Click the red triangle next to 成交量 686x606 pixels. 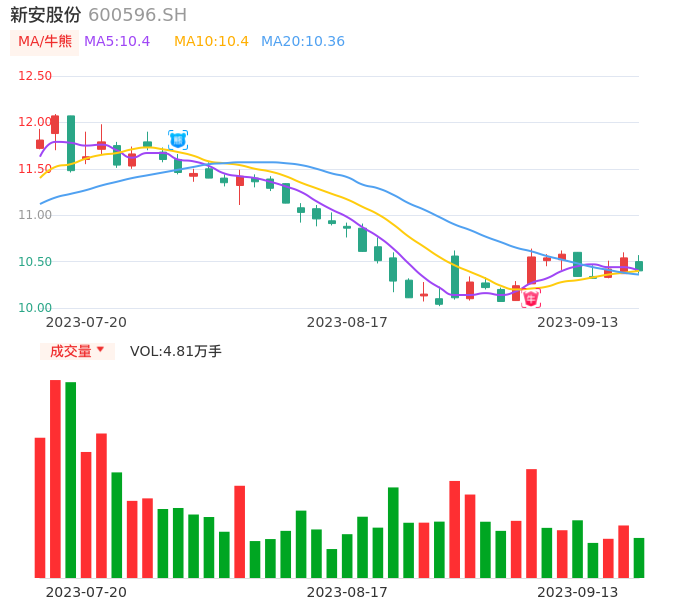pyautogui.click(x=100, y=349)
